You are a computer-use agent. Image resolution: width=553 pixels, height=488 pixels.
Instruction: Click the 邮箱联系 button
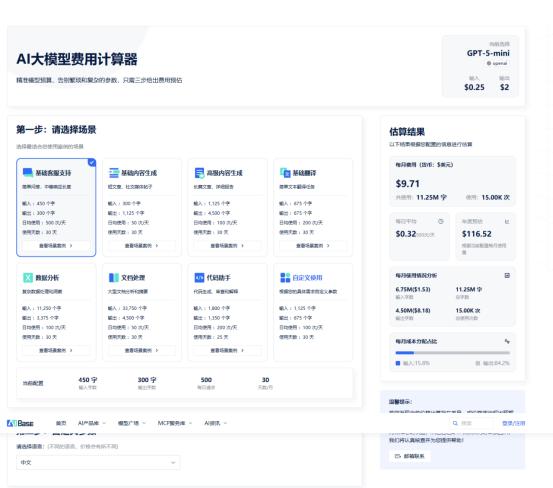409,456
